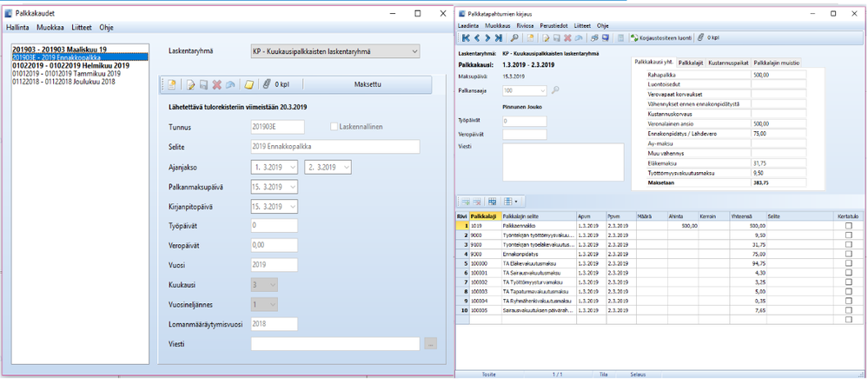Click the paperclip attachments icon in Palkkatapahtumien kirjaus
Image resolution: width=868 pixels, height=391 pixels.
pos(700,37)
